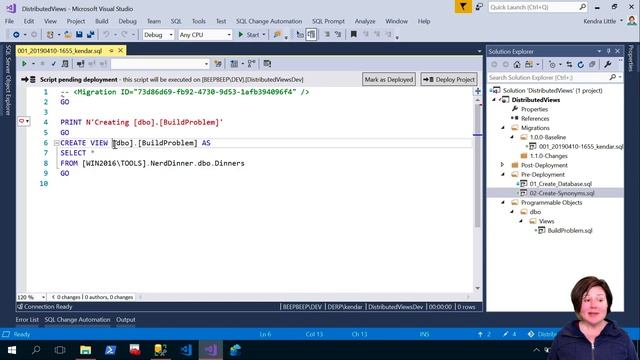The image size is (640, 360).
Task: Click the taskbar search magnifier icon
Action: pos(36,350)
